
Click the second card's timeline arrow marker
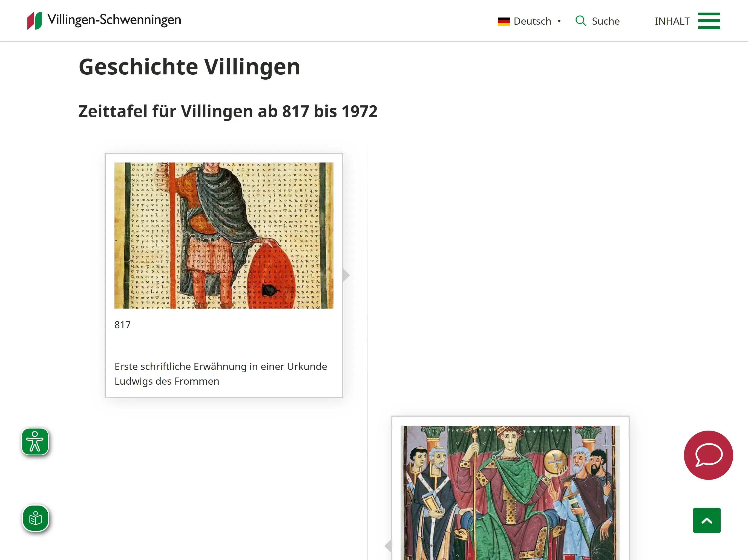pyautogui.click(x=388, y=545)
